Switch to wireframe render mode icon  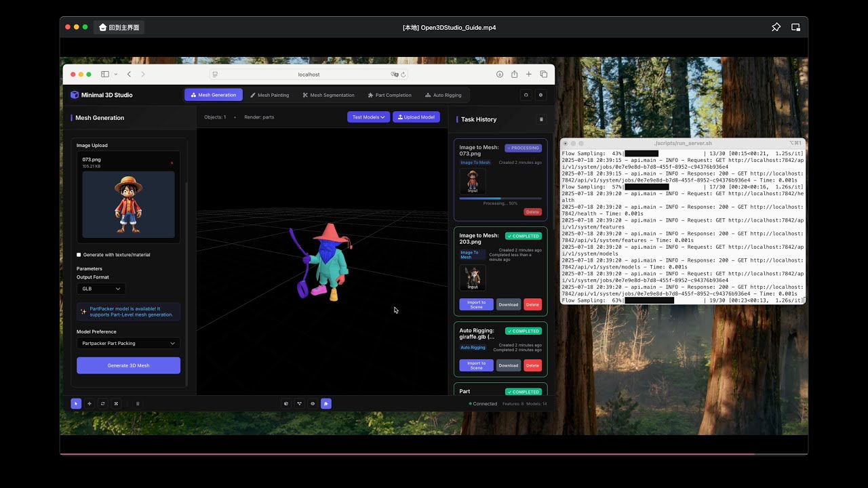299,403
